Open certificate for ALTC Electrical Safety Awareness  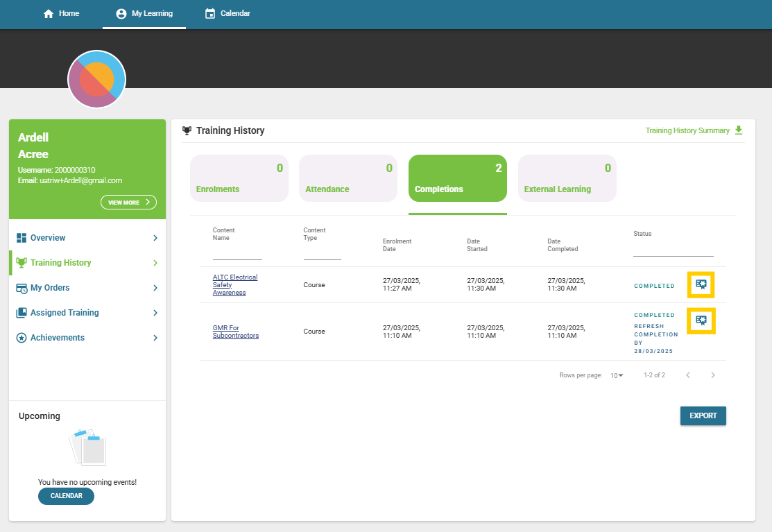coord(701,284)
